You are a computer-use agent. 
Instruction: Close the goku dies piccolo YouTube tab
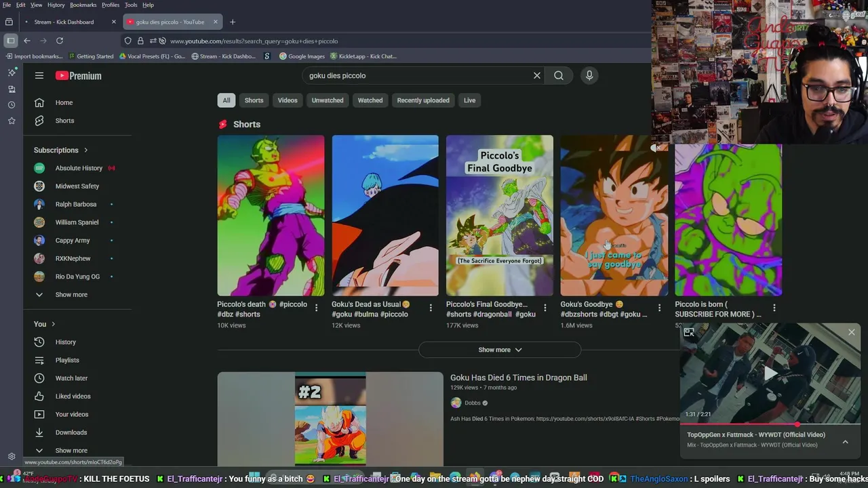(x=216, y=22)
